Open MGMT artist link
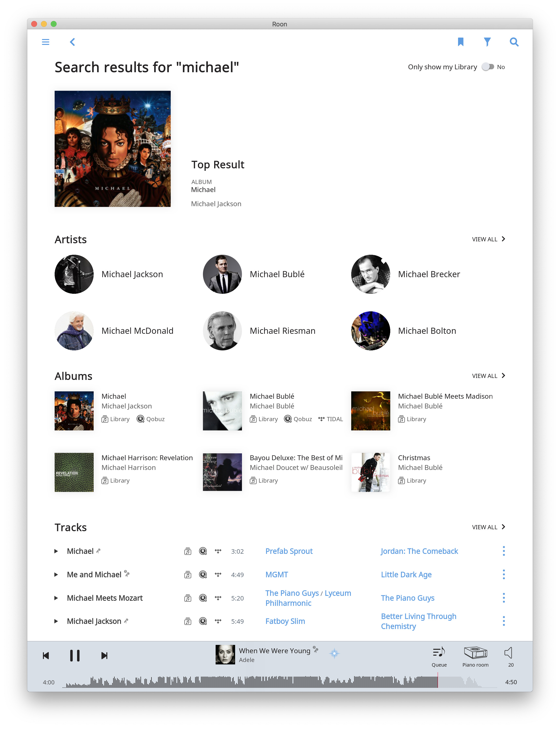Image resolution: width=560 pixels, height=732 pixels. (277, 575)
